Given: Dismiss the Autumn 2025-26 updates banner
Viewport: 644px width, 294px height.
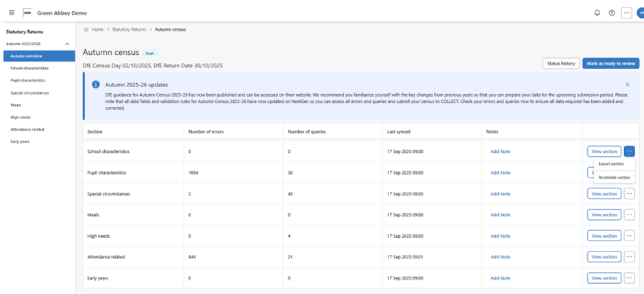Looking at the screenshot, I should tap(627, 84).
